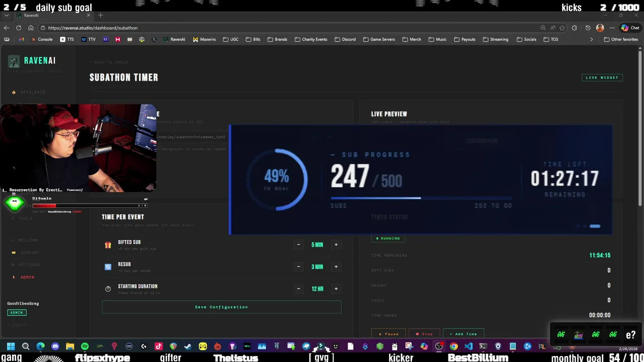Image resolution: width=644 pixels, height=362 pixels.
Task: Click the Live Widget button
Action: (x=602, y=77)
